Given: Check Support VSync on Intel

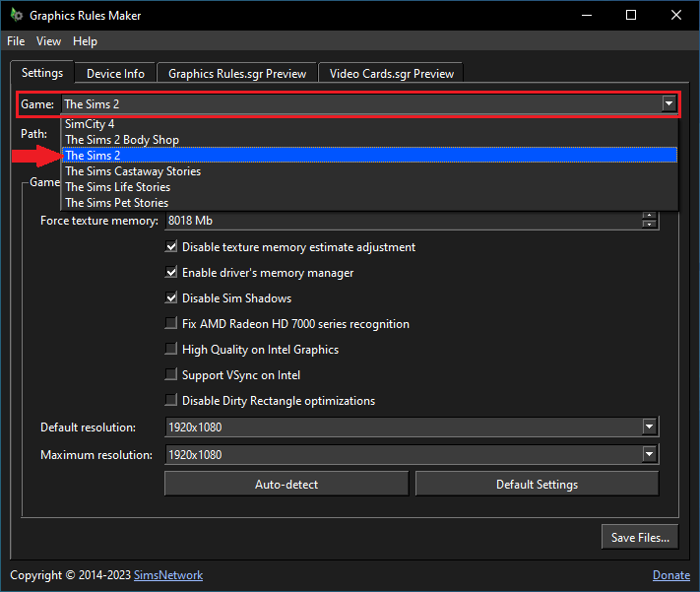Looking at the screenshot, I should point(171,375).
